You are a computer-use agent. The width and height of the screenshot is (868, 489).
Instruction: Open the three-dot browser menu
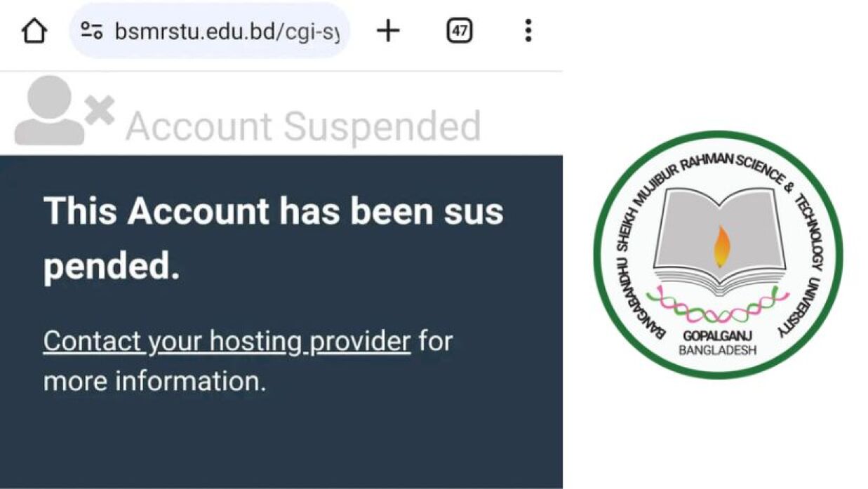[528, 30]
